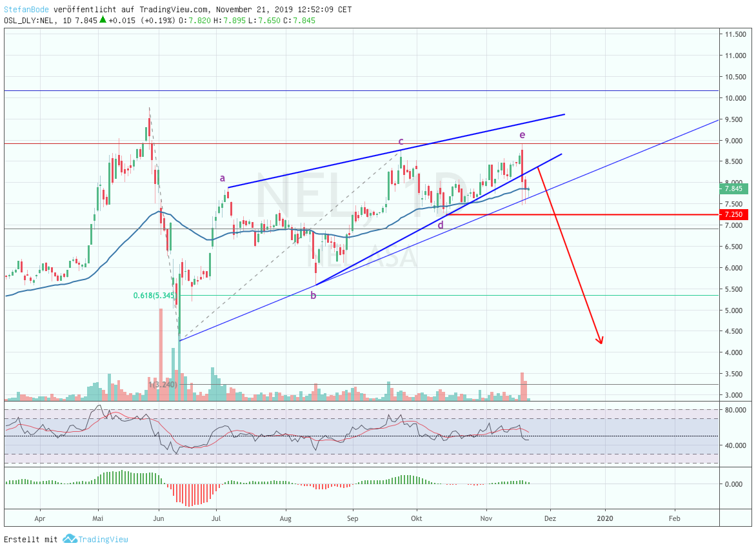Click the 1(3.240) Fibonacci label

coord(163,385)
